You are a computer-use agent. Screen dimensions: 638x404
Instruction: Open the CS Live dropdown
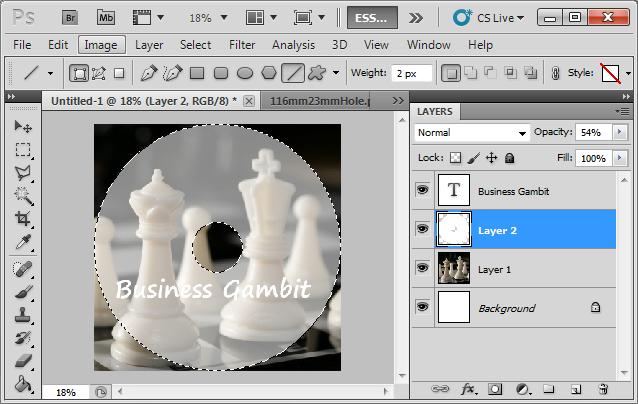(494, 17)
